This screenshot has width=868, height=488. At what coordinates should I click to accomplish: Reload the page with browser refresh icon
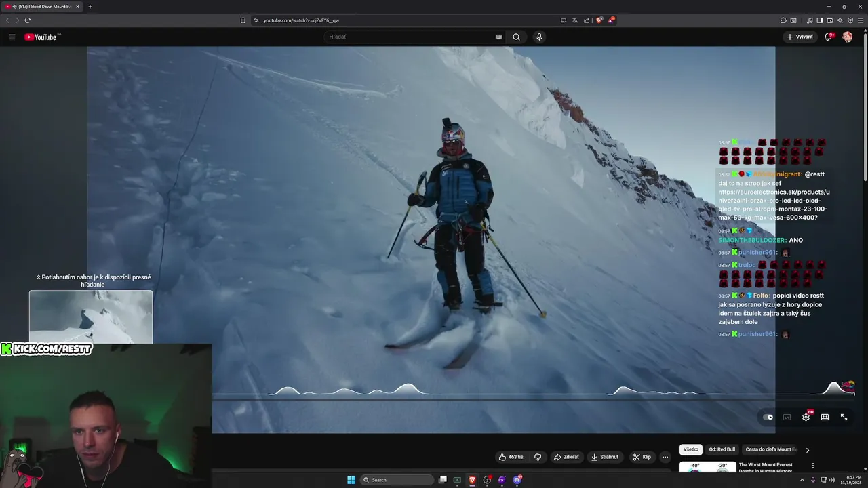pyautogui.click(x=27, y=20)
